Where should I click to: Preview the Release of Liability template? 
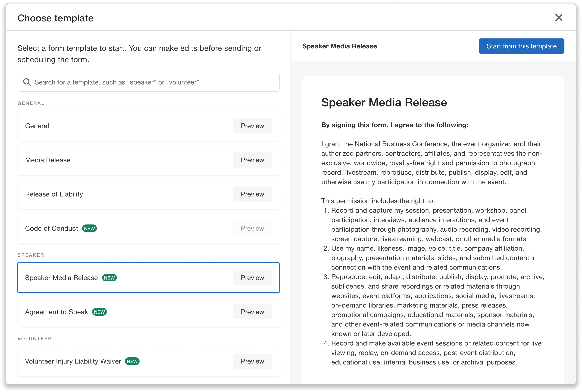[252, 194]
